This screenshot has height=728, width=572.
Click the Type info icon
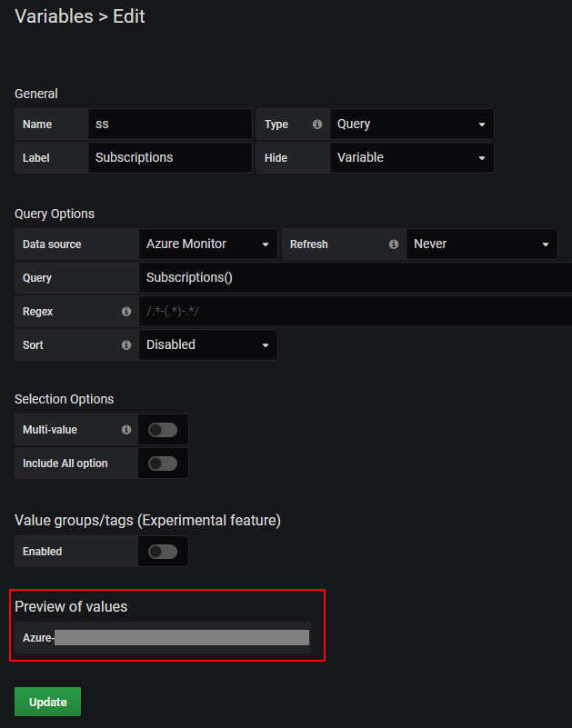point(317,124)
